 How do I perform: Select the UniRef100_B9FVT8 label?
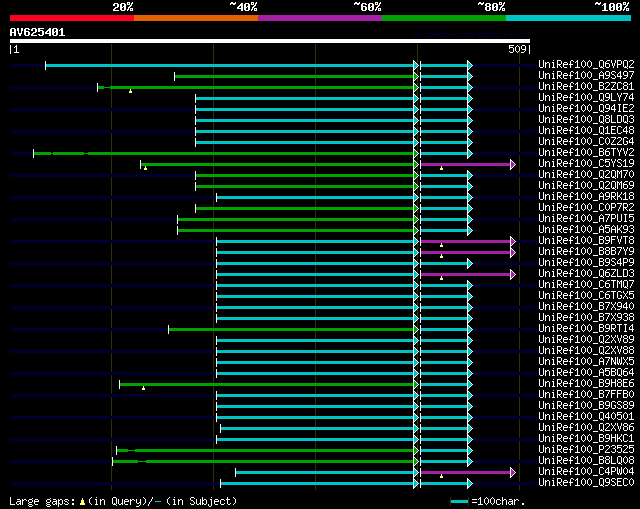586,241
